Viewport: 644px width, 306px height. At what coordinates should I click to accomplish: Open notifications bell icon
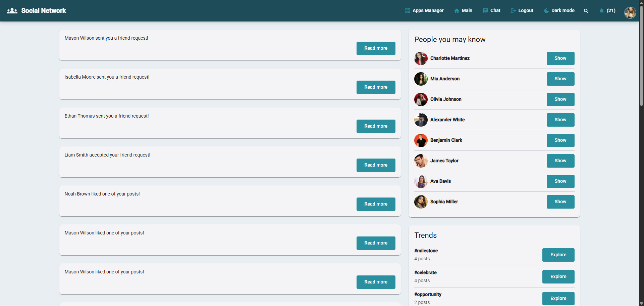(602, 11)
